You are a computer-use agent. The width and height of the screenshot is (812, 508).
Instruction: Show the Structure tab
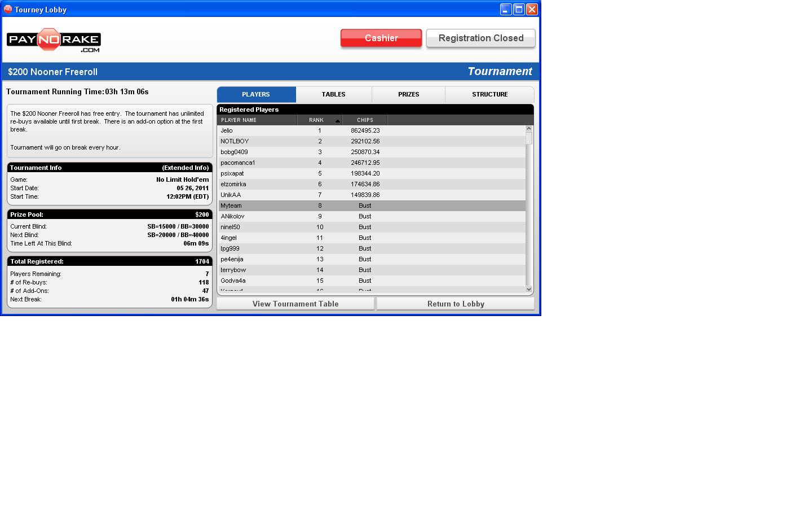point(489,94)
